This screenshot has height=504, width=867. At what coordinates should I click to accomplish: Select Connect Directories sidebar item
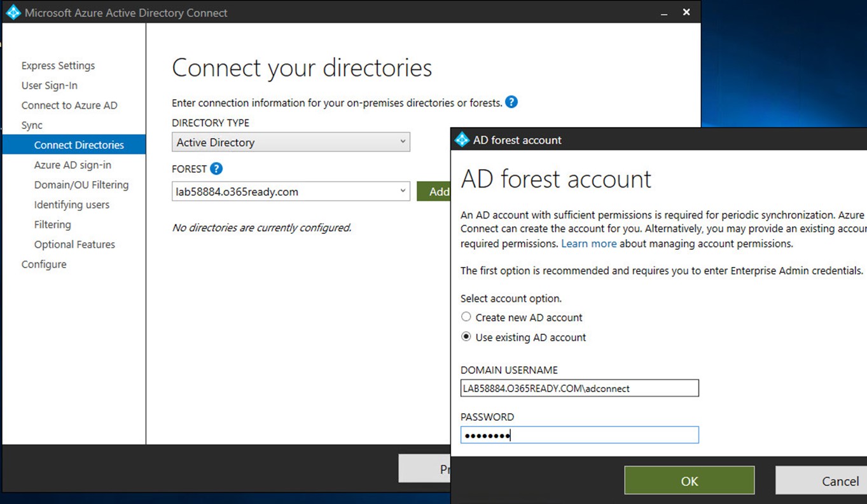(x=74, y=145)
